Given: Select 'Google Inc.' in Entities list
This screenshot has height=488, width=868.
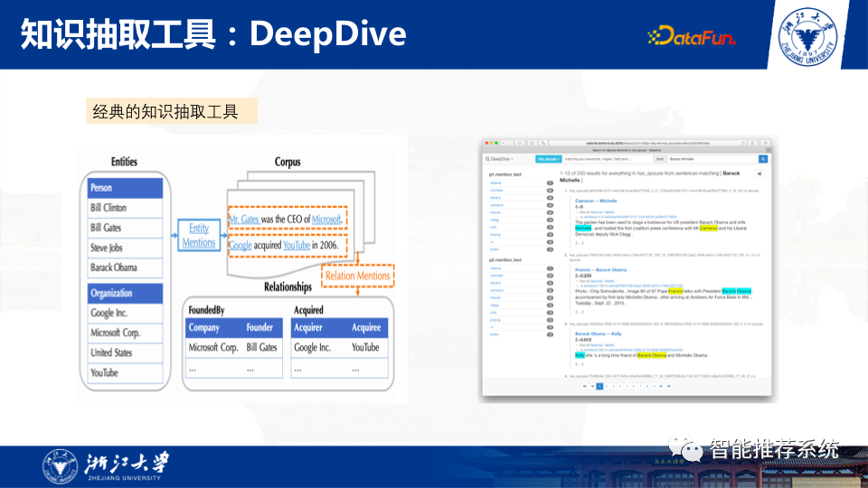Looking at the screenshot, I should pos(125,314).
